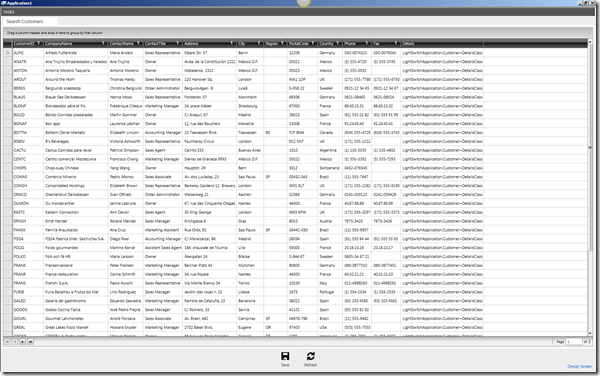This screenshot has height=376, width=600.
Task: Select the 'Maria Anders' contact cell
Action: 126,53
